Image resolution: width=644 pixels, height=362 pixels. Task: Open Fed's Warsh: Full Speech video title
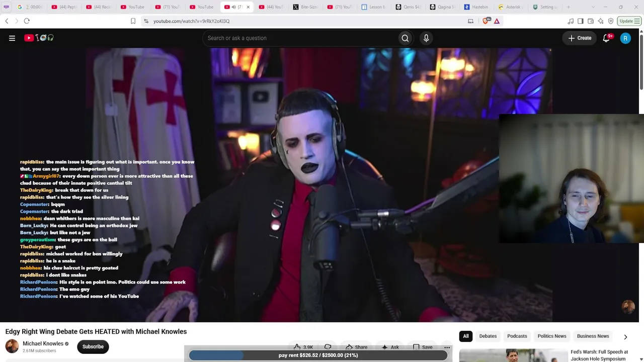point(599,355)
